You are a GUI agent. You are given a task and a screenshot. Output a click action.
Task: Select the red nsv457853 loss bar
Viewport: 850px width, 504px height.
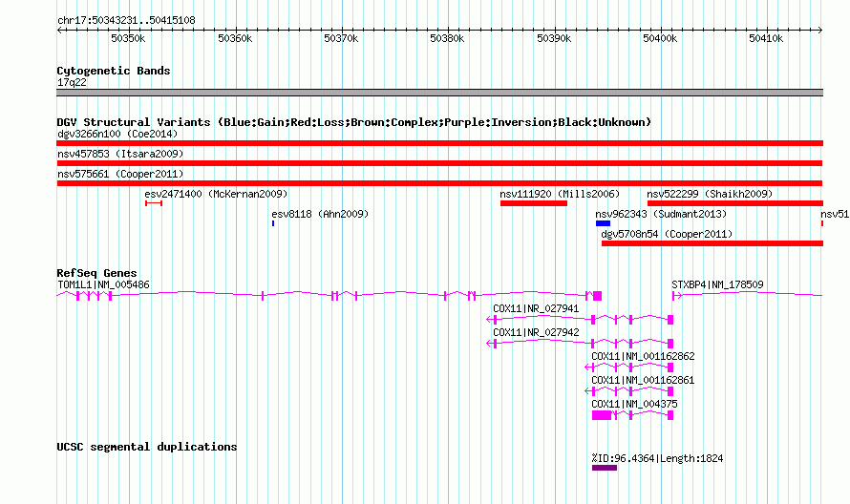439,163
